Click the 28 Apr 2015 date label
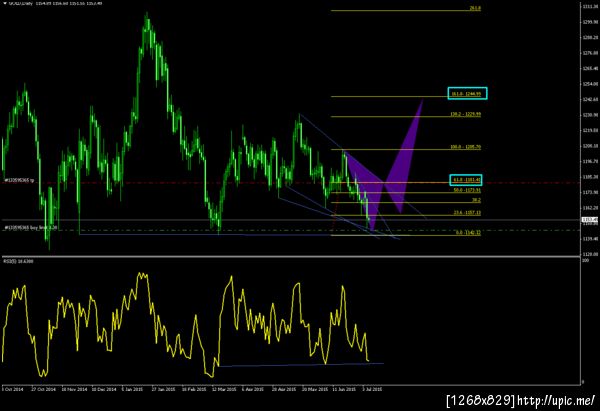The width and height of the screenshot is (600, 411). tap(284, 389)
